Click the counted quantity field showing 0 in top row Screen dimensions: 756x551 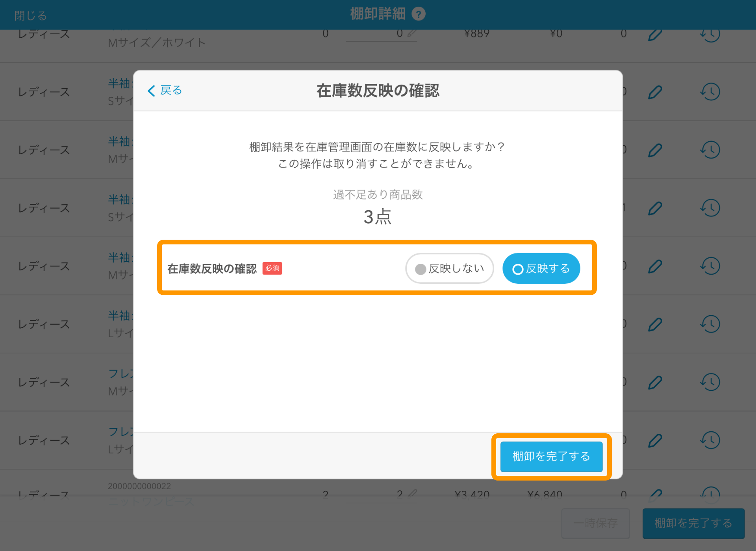click(381, 35)
